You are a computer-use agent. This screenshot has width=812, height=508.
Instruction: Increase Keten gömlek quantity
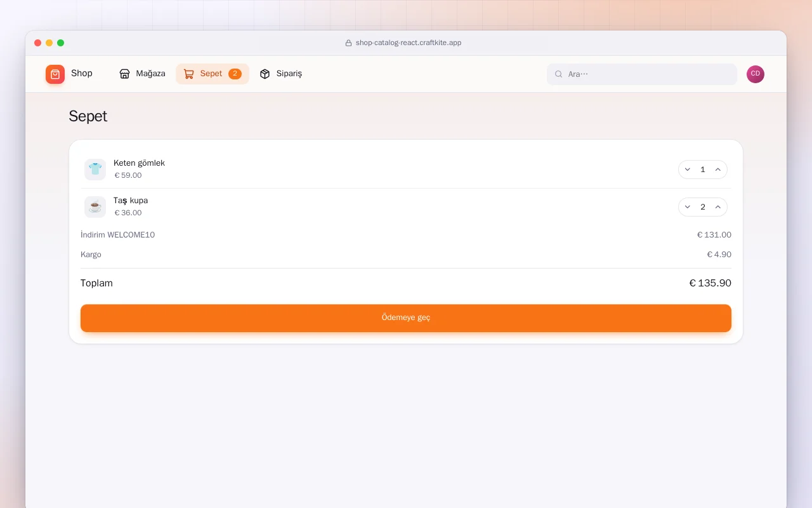[718, 170]
